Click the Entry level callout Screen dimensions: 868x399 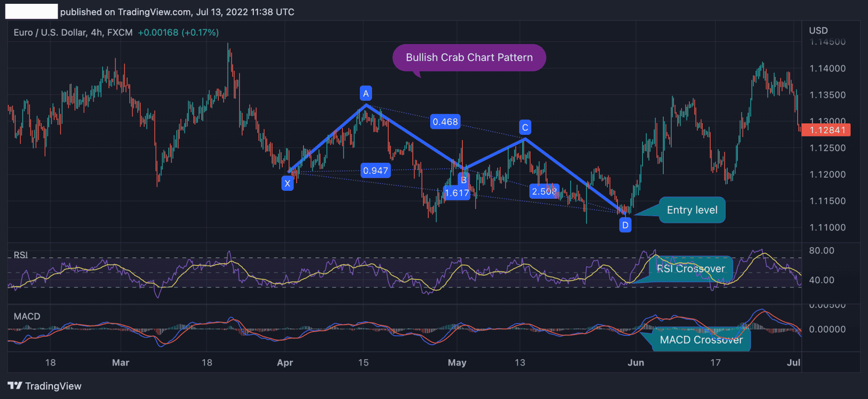(x=692, y=210)
